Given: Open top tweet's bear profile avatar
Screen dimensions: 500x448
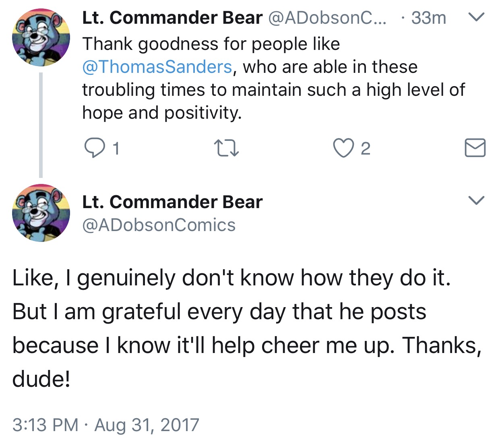Looking at the screenshot, I should pyautogui.click(x=41, y=37).
